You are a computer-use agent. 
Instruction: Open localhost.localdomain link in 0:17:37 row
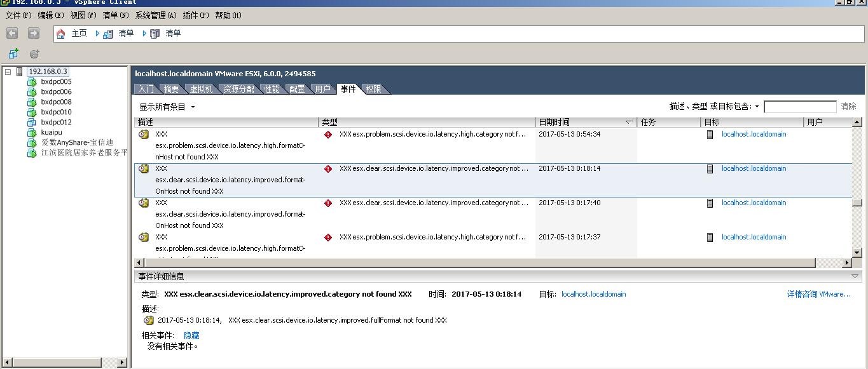(754, 237)
